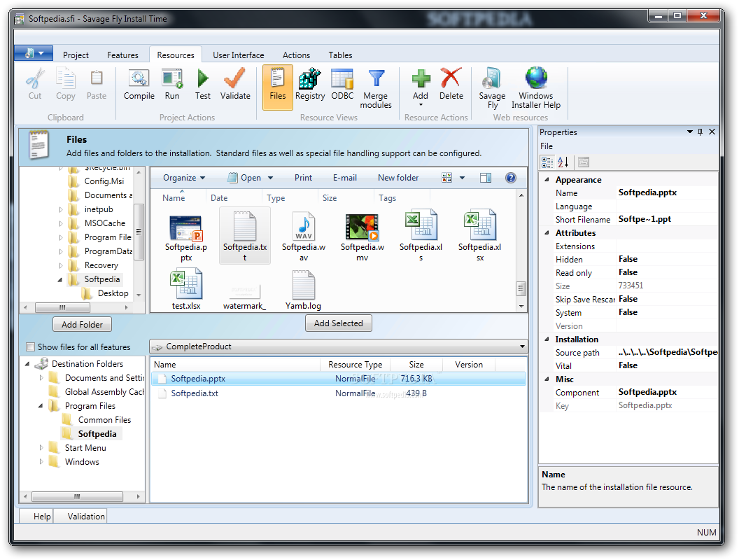Collapse the Destination Folders tree node
The height and width of the screenshot is (560, 739).
tap(27, 364)
